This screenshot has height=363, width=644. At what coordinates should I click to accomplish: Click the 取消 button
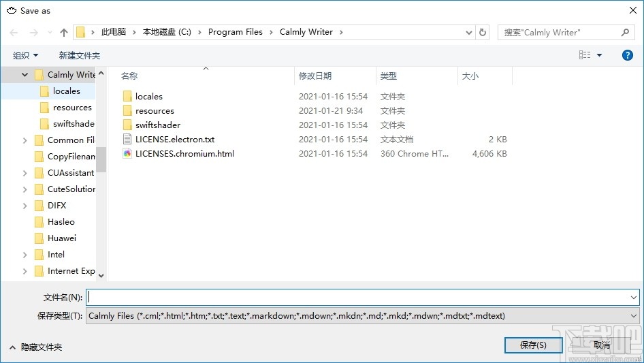(x=602, y=345)
